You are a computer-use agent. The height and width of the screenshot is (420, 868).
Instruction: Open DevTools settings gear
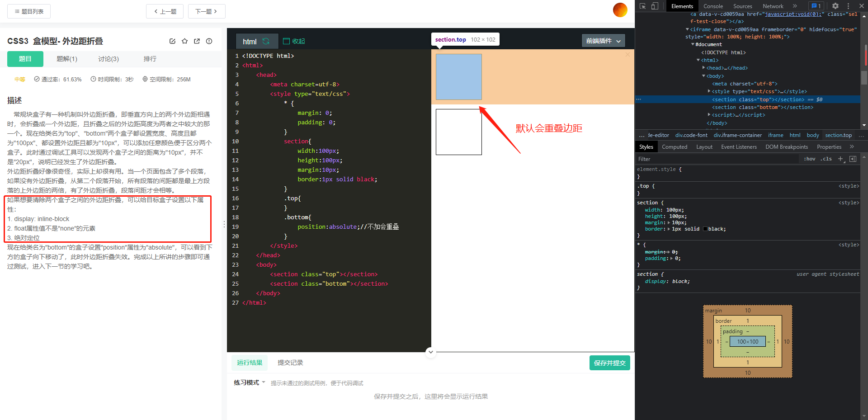click(x=835, y=6)
